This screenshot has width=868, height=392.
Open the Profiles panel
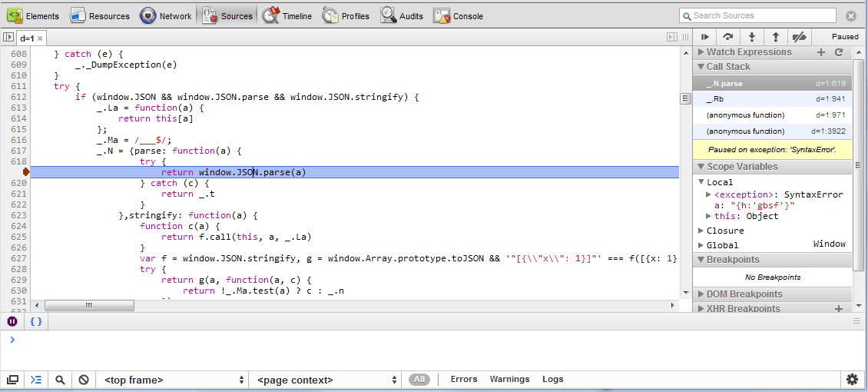pos(346,16)
